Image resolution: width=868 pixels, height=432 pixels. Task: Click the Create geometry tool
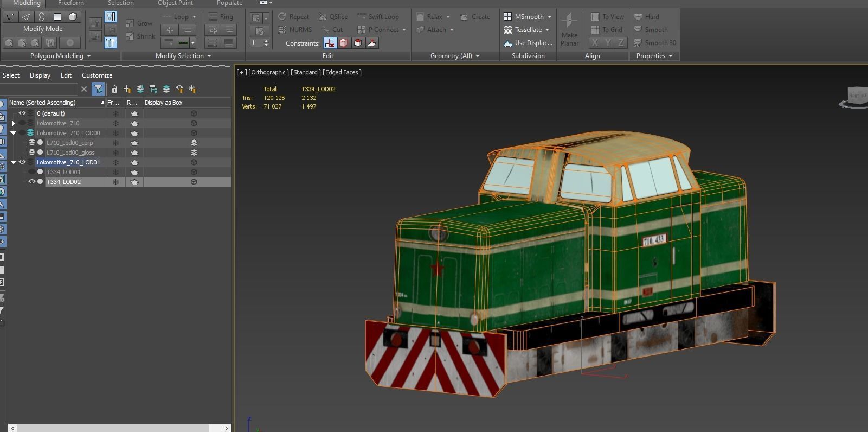pyautogui.click(x=475, y=17)
